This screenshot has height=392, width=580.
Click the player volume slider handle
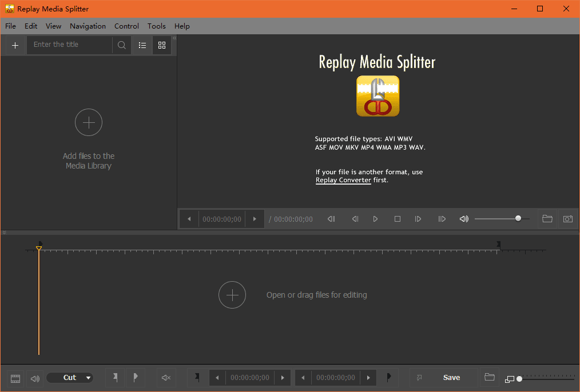coord(518,218)
